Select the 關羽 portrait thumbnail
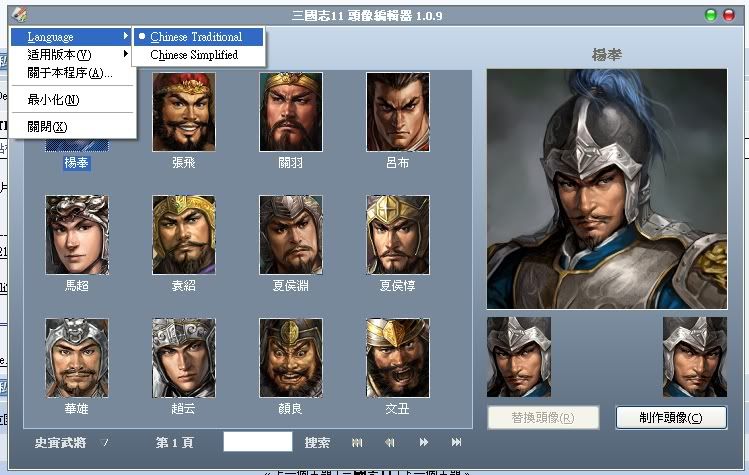 point(291,112)
